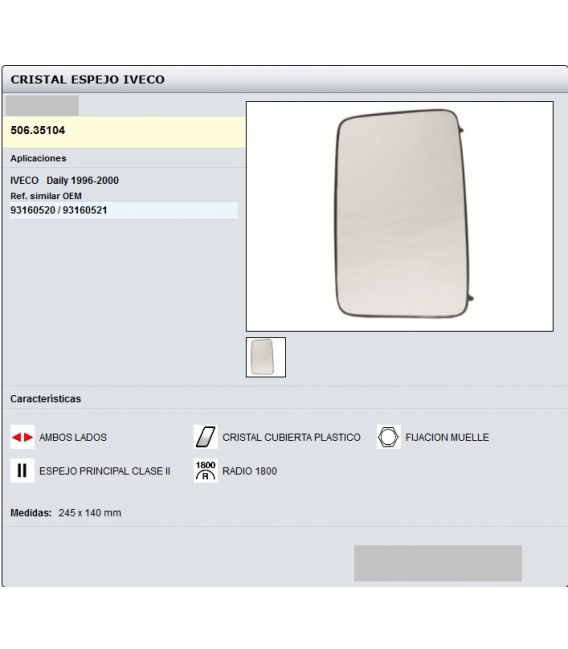Click the product code 506.35104
Screen dimensions: 568x649
point(38,130)
